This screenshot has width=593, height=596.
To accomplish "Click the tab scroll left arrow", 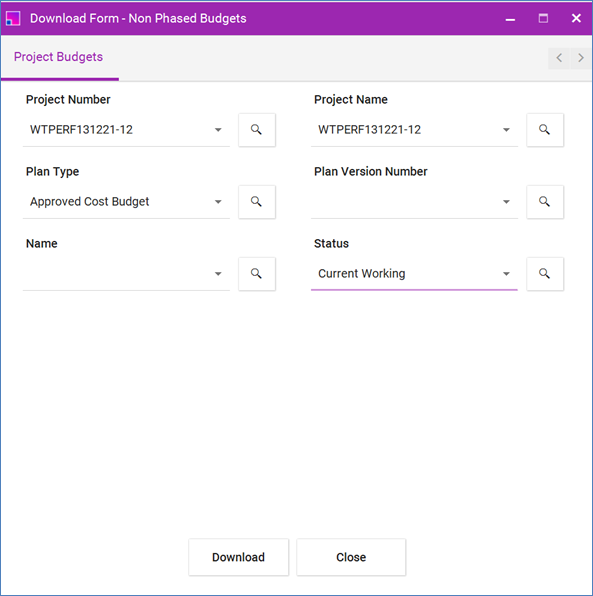I will point(559,58).
